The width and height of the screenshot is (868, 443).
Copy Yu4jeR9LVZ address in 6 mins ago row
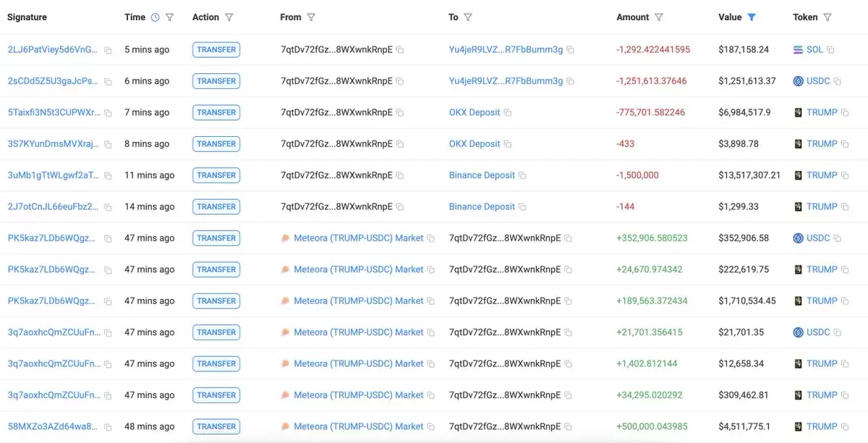click(x=570, y=82)
